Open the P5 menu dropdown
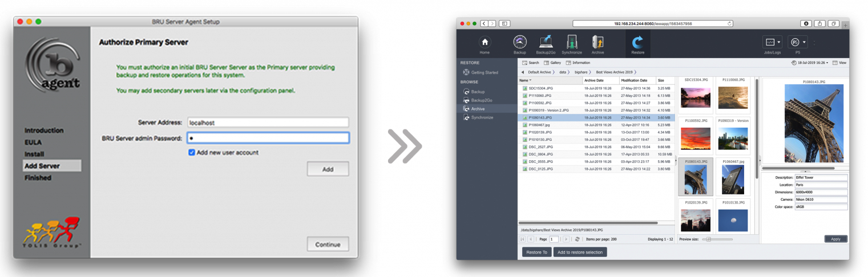The height and width of the screenshot is (277, 868). [798, 42]
